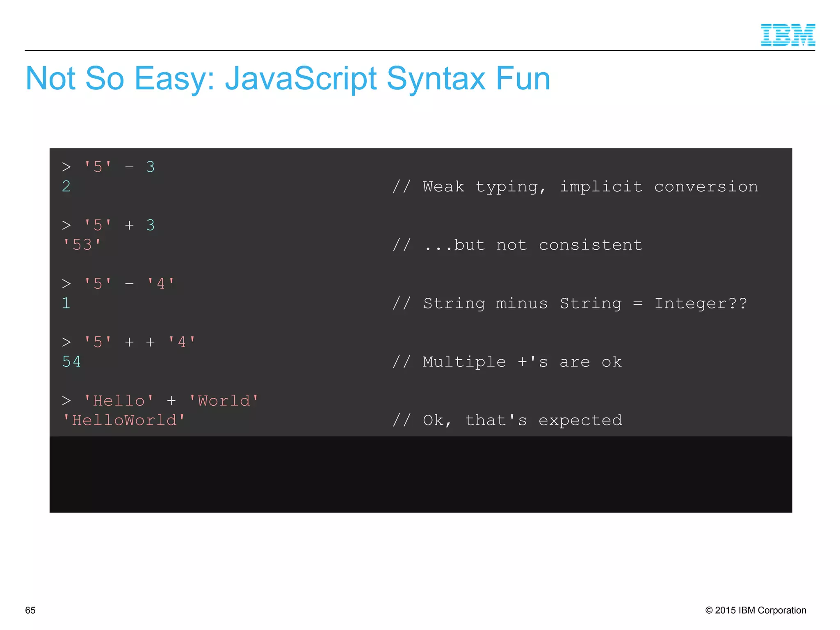Click comment "Multiple +'s are ok"
The height and width of the screenshot is (630, 840).
507,362
